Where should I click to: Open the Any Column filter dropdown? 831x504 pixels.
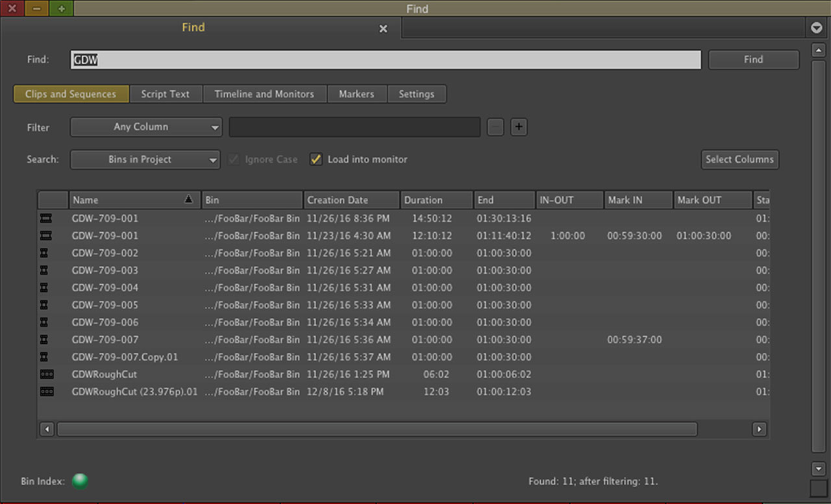146,127
